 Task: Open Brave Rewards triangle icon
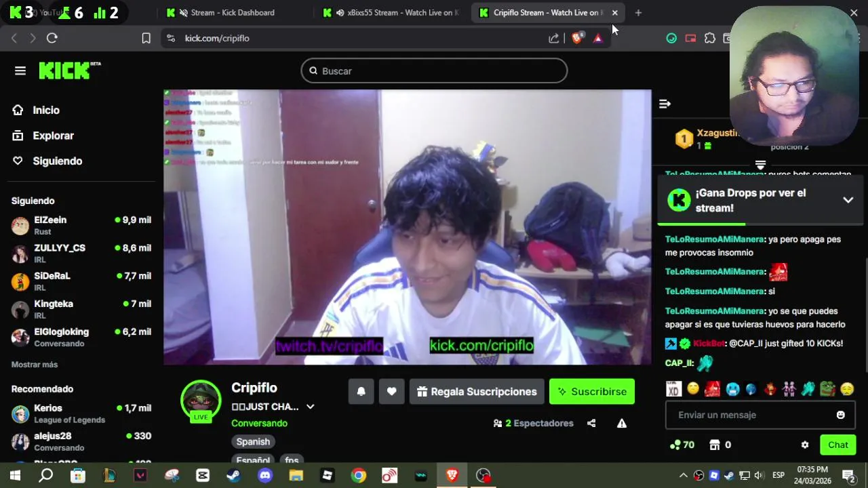597,38
